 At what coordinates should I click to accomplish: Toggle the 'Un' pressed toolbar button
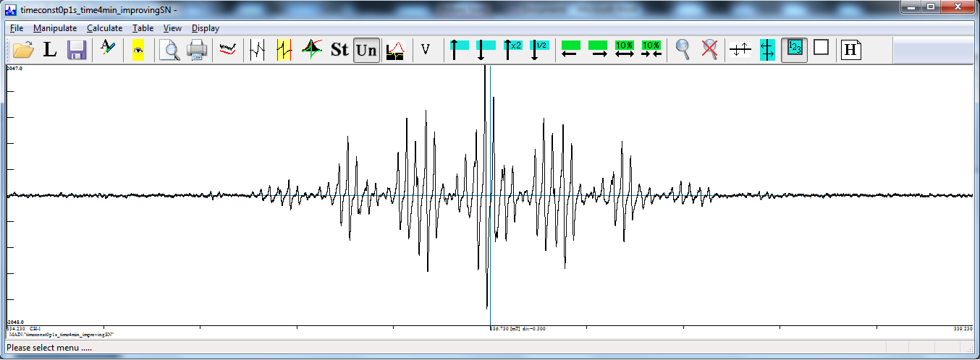[367, 50]
